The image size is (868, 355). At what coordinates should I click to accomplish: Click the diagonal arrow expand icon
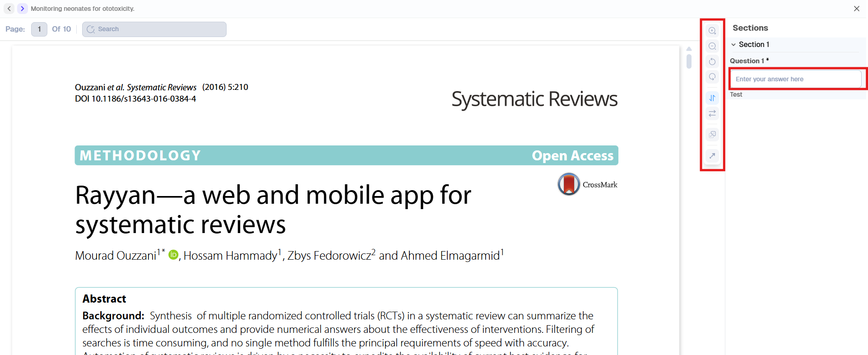712,156
